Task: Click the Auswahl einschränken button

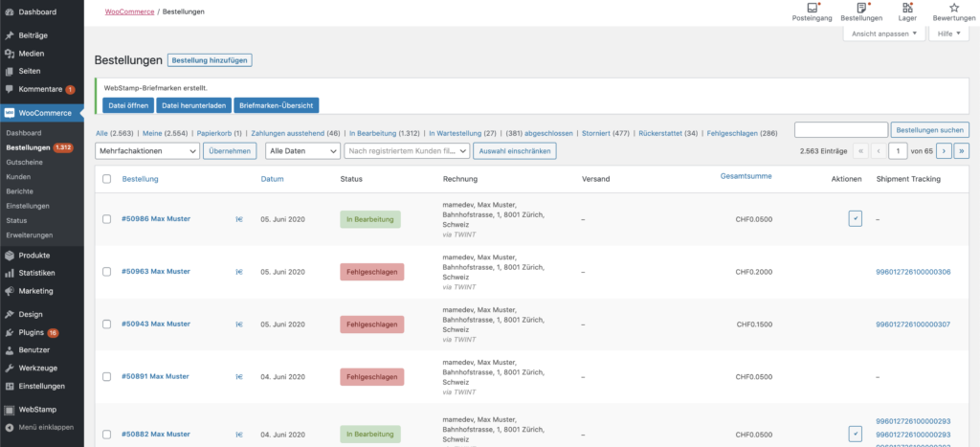Action: tap(515, 150)
